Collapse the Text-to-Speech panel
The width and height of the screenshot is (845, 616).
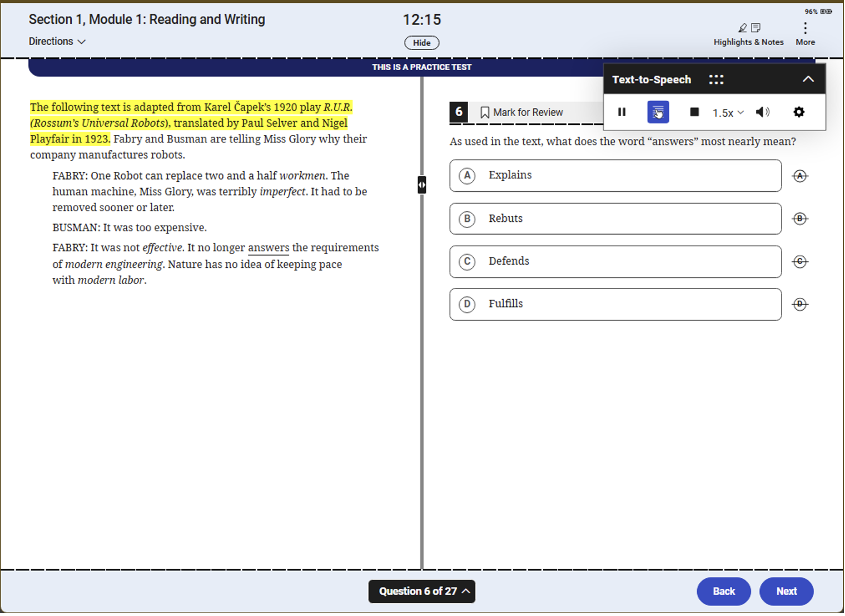[808, 79]
